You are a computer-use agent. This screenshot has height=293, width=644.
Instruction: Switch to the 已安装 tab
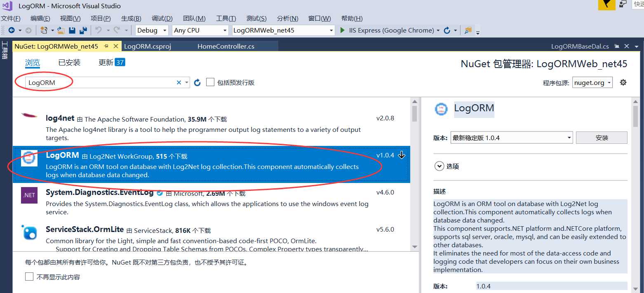69,62
